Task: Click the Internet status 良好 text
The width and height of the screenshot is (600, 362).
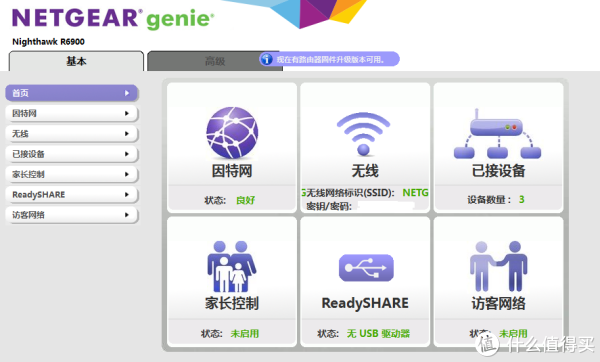Action: (245, 200)
